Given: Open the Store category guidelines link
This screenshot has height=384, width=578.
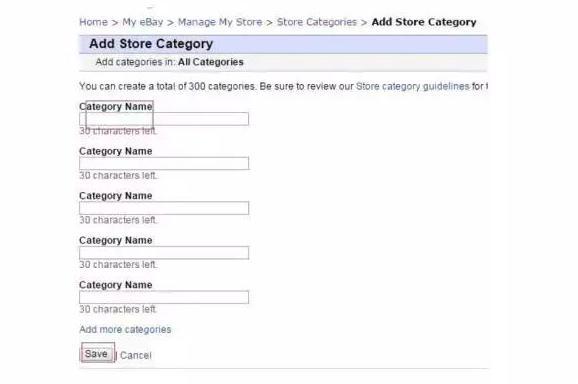Looking at the screenshot, I should point(412,86).
